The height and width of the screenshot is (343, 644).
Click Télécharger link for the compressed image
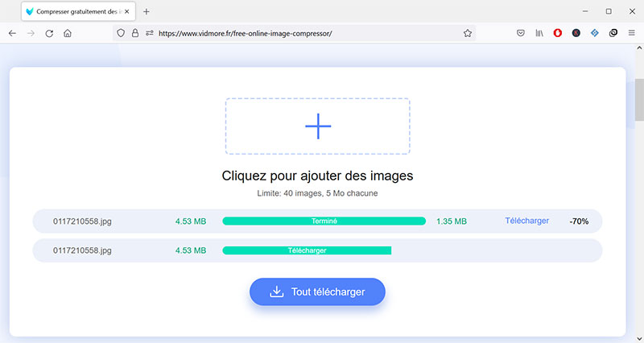click(526, 221)
